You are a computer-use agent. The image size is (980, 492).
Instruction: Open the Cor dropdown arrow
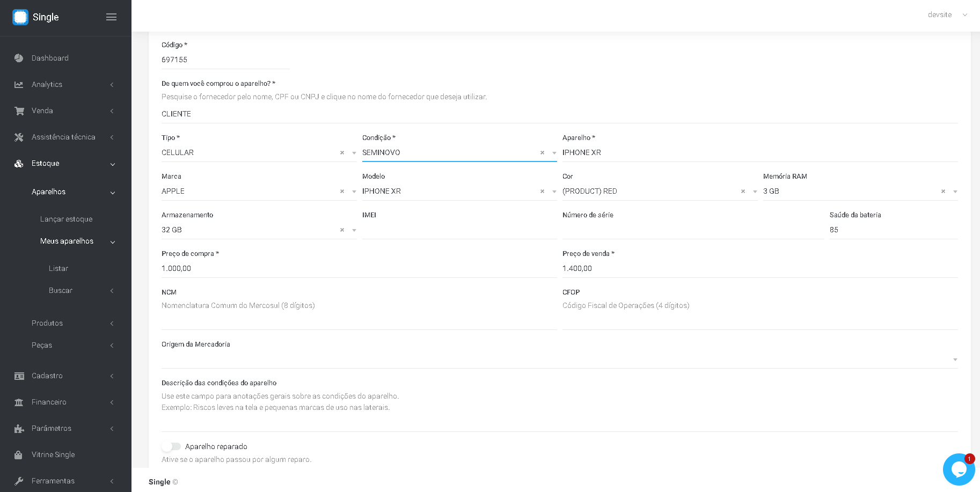pos(755,192)
